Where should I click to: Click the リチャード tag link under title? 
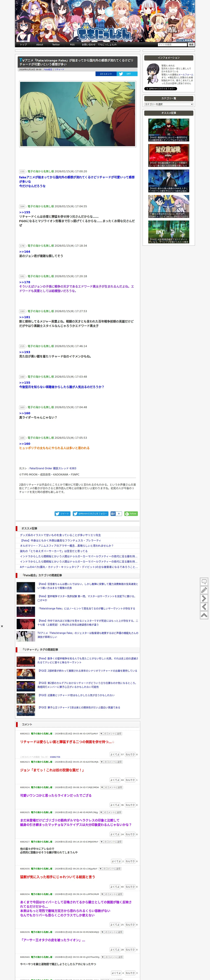pos(59,70)
